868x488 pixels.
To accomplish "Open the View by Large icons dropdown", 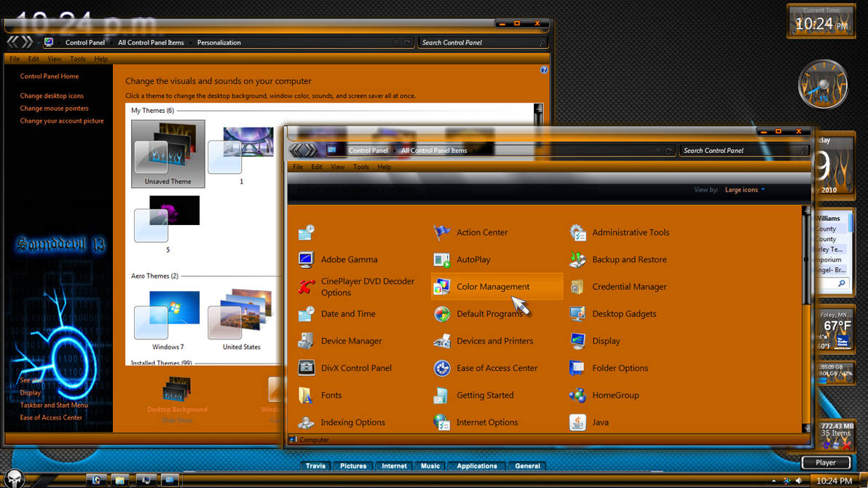I will (743, 189).
